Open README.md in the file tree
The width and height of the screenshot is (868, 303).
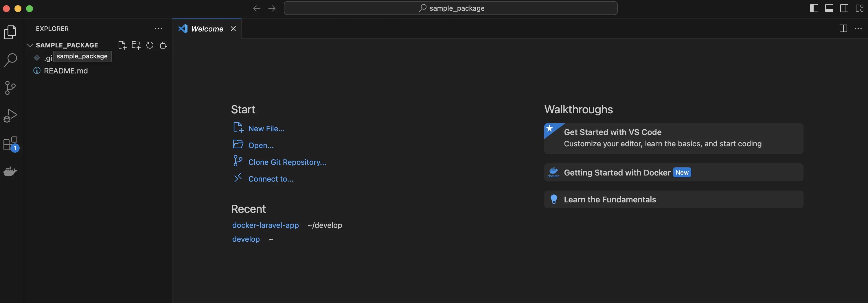tap(66, 71)
